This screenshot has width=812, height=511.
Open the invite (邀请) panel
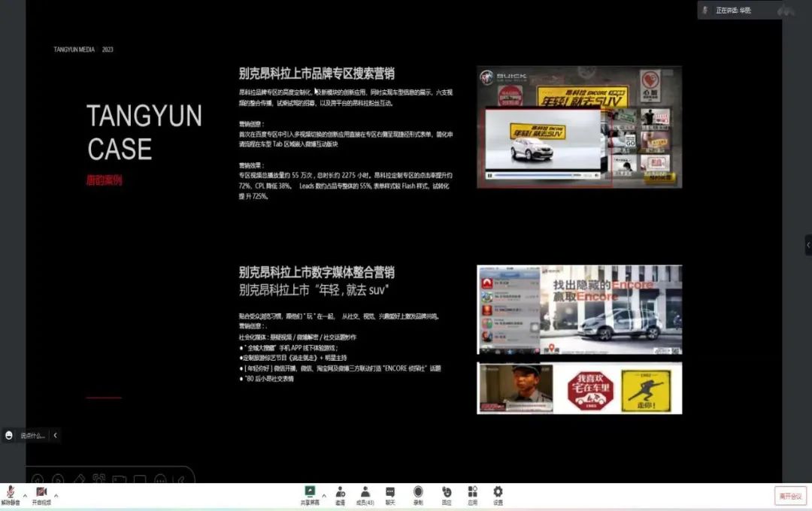pyautogui.click(x=341, y=495)
